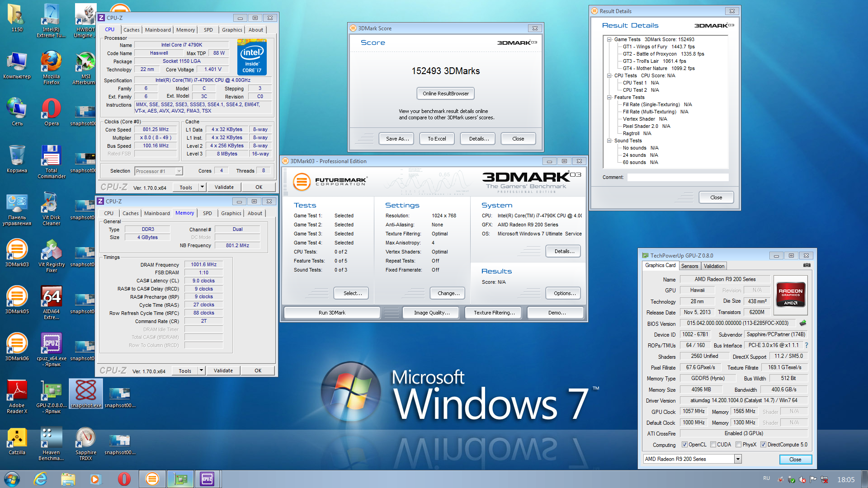Viewport: 868px width, 488px height.
Task: Open the Mainboard tab in top CPU-Z
Action: point(158,30)
